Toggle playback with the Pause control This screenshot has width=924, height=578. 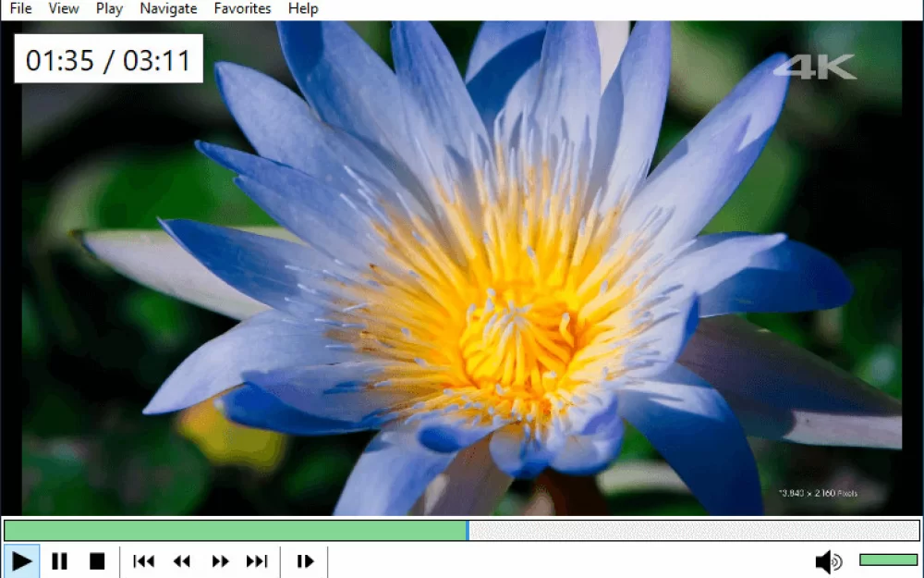point(59,561)
